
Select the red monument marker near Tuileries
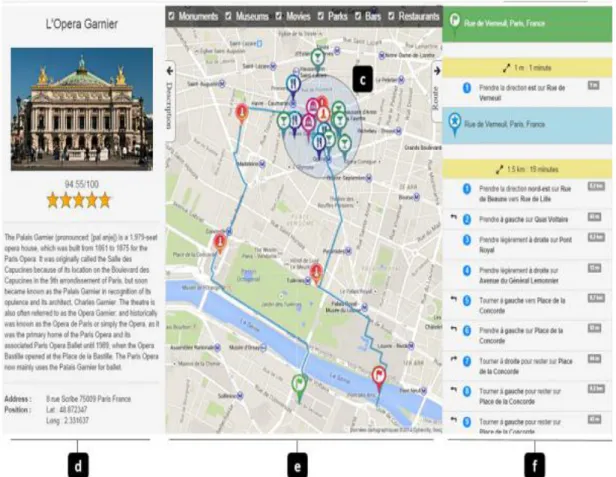pos(316,273)
